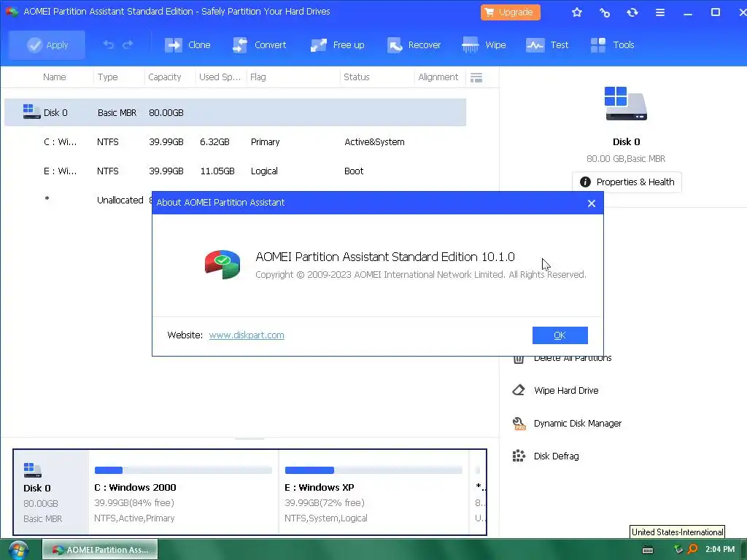Click the Undo arrow icon
Screen dimensions: 747x560
click(109, 44)
